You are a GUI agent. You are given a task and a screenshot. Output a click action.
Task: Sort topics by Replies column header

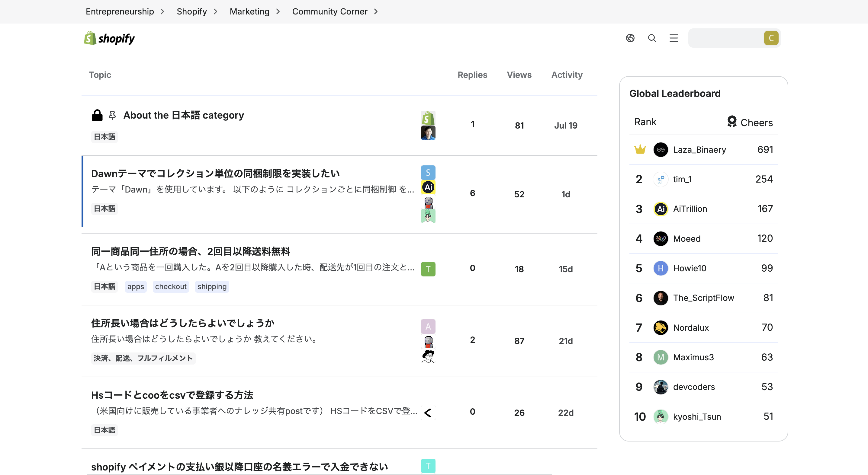472,75
